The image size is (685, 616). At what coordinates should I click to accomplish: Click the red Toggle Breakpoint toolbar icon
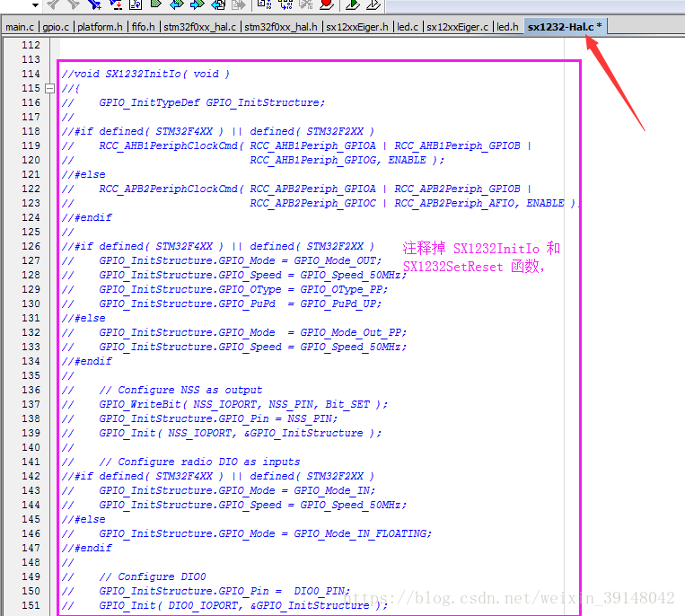pyautogui.click(x=326, y=4)
